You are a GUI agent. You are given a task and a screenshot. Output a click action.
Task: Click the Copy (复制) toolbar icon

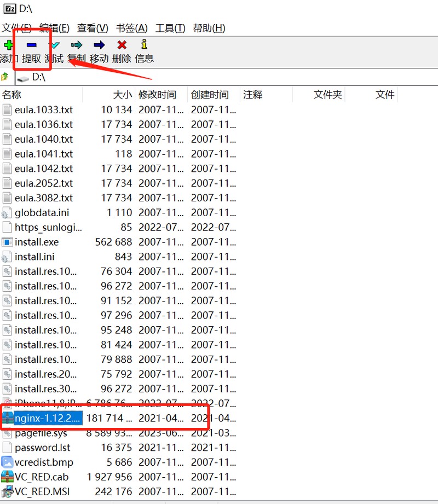(77, 45)
